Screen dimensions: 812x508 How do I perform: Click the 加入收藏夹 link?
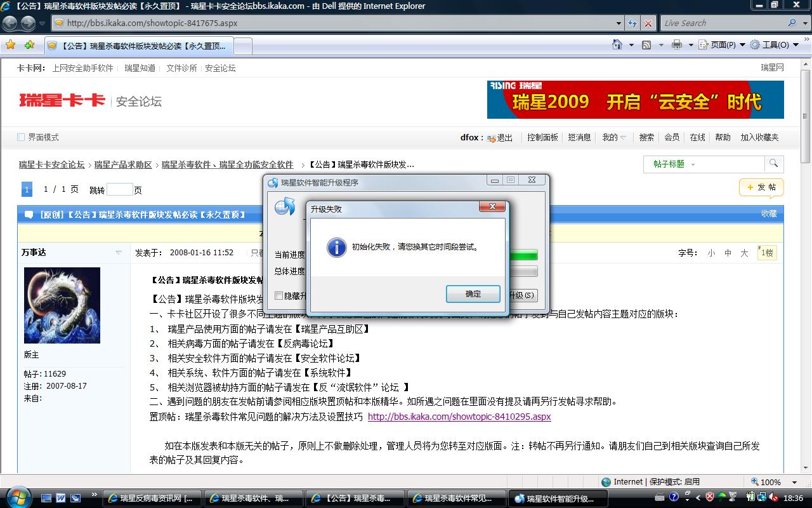pos(759,137)
